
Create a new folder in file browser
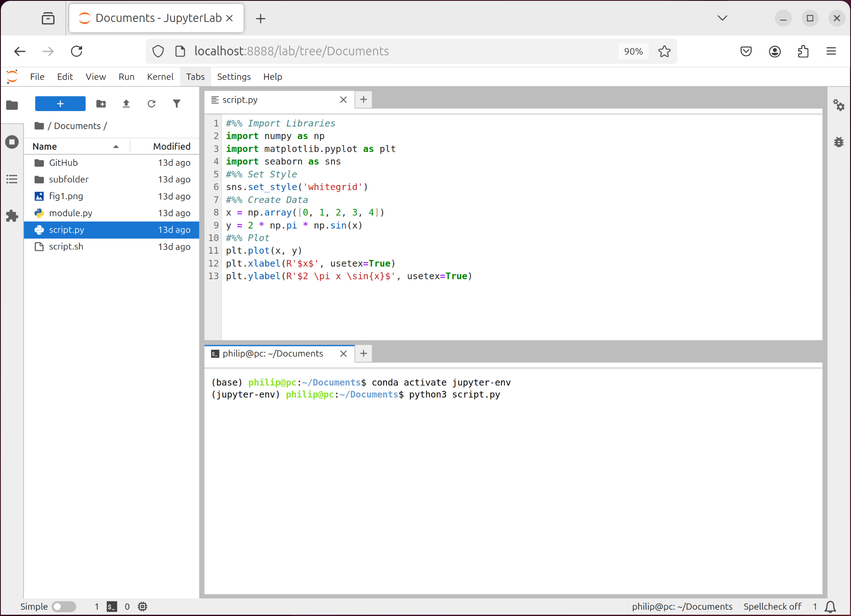click(x=101, y=104)
